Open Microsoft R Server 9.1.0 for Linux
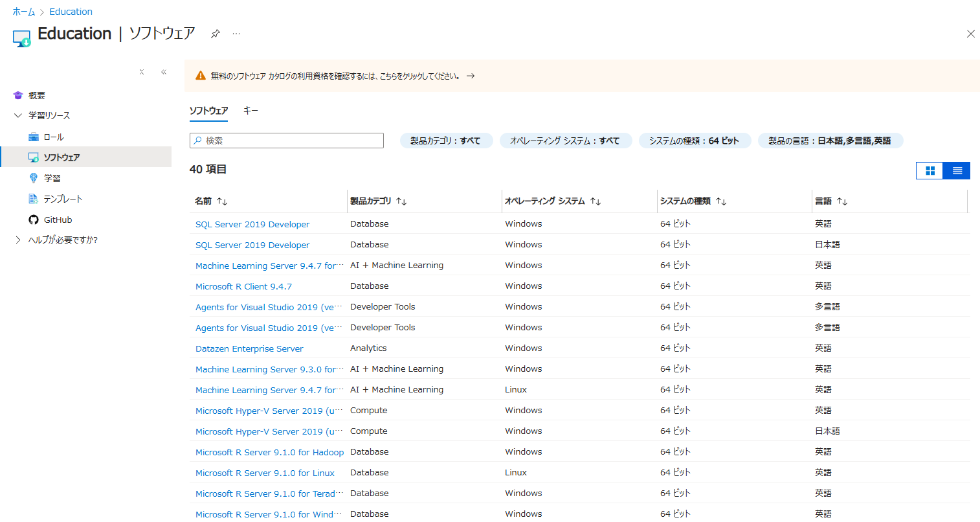Viewport: 980px width, 522px height. pyautogui.click(x=265, y=473)
